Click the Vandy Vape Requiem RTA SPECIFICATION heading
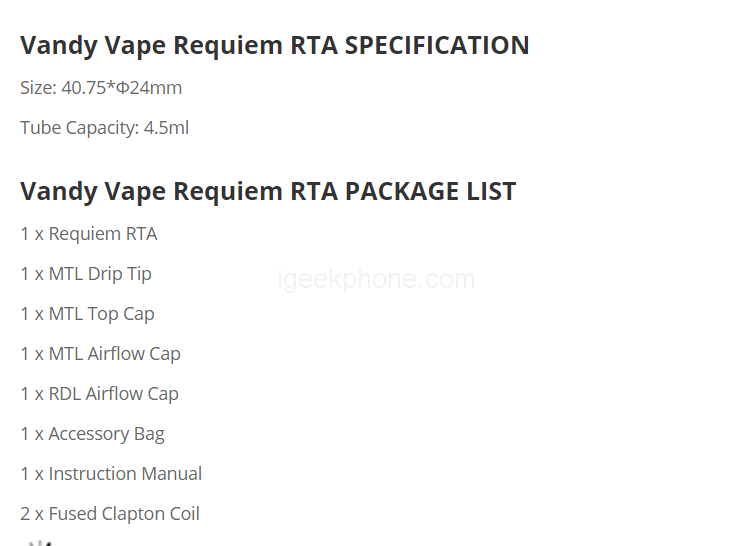Viewport: 738px width, 546px height. tap(274, 46)
